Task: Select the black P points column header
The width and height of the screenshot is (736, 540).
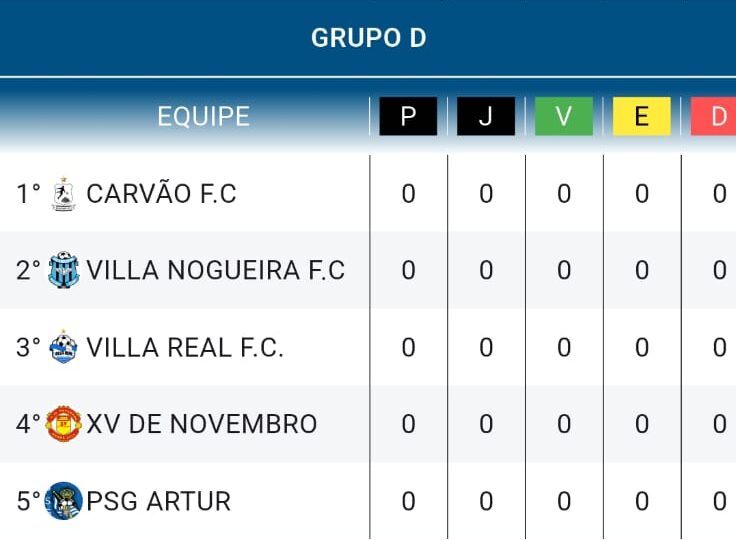Action: pos(408,116)
